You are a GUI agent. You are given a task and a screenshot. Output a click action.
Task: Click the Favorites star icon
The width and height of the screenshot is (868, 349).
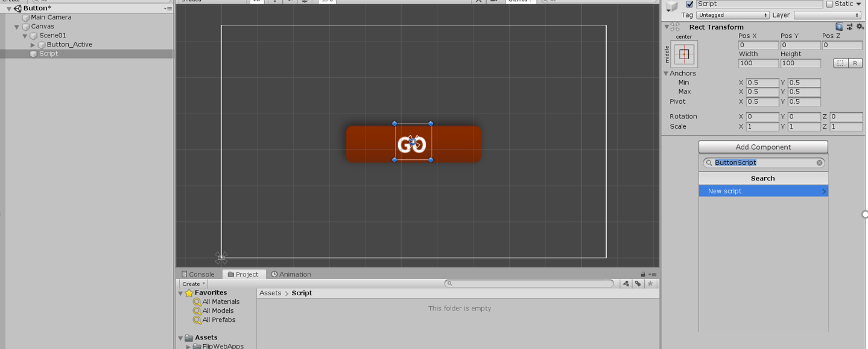(x=189, y=293)
